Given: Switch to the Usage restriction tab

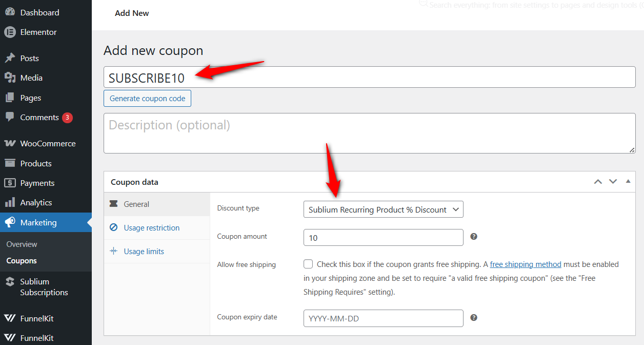Looking at the screenshot, I should [x=151, y=227].
